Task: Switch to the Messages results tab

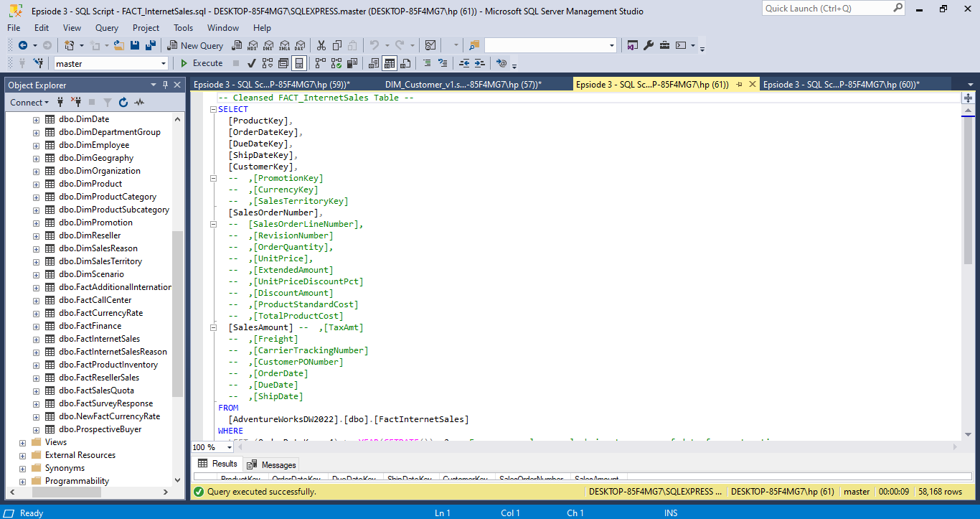Action: click(x=273, y=464)
